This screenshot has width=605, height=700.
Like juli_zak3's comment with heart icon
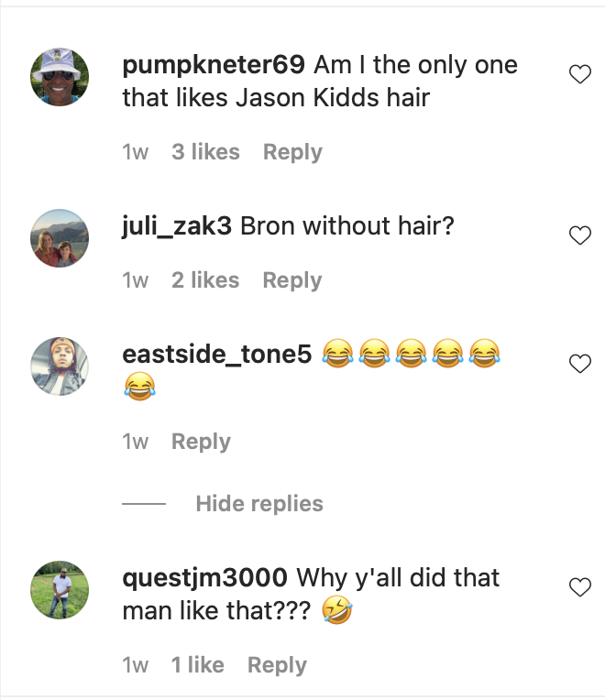point(580,235)
